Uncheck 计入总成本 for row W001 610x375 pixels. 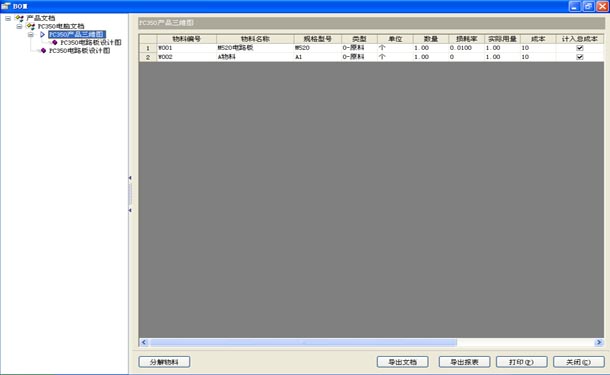point(580,48)
